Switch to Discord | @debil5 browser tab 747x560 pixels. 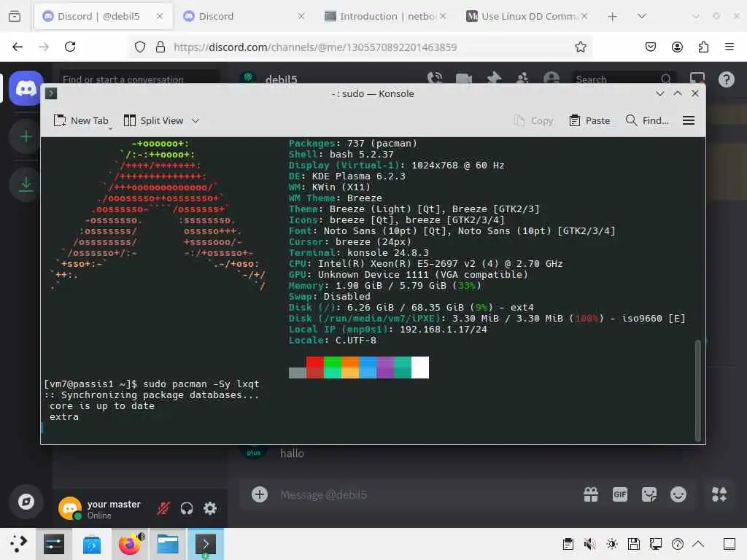pyautogui.click(x=103, y=16)
